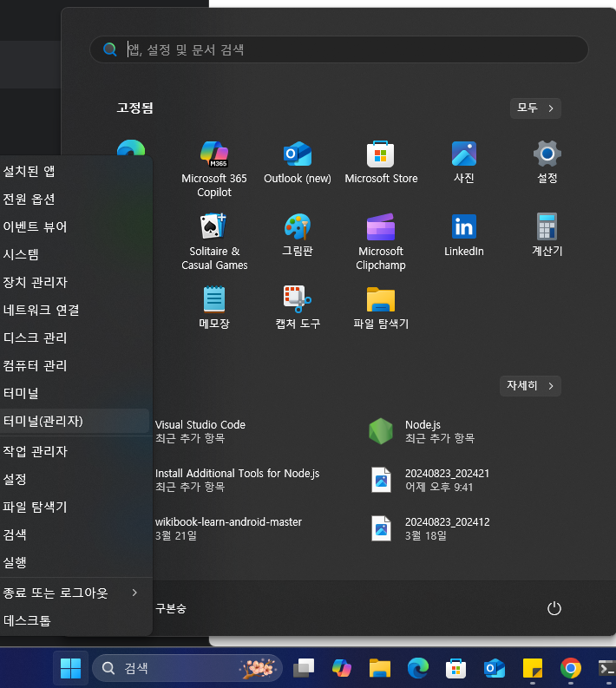
Task: Select 네트워크 연결 menu entry
Action: [x=75, y=311]
